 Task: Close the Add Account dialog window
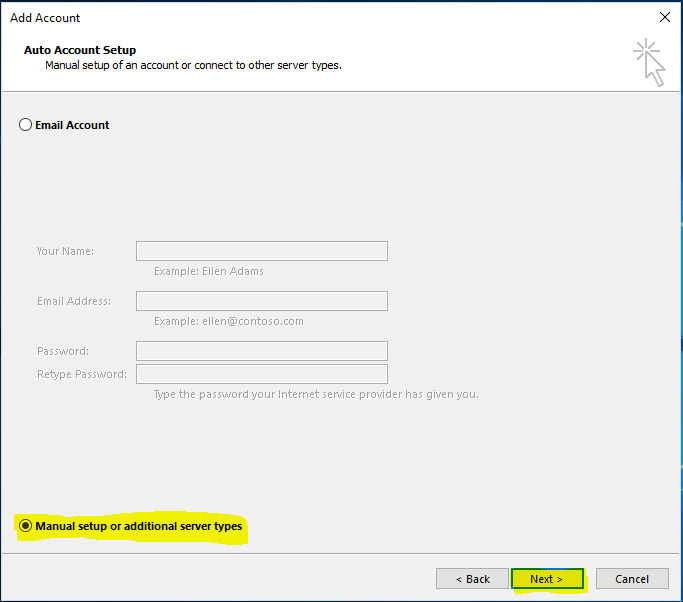pyautogui.click(x=665, y=17)
